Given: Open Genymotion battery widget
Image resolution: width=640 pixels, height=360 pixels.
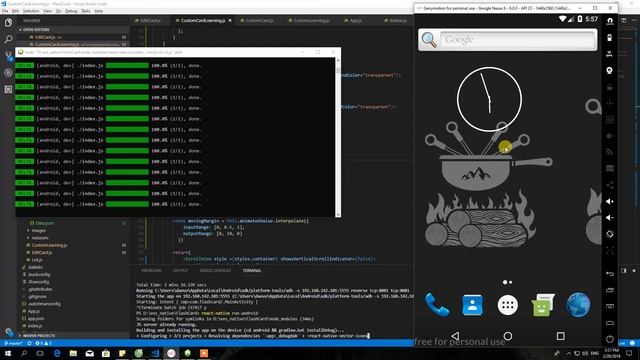Looking at the screenshot, I should coord(610,38).
